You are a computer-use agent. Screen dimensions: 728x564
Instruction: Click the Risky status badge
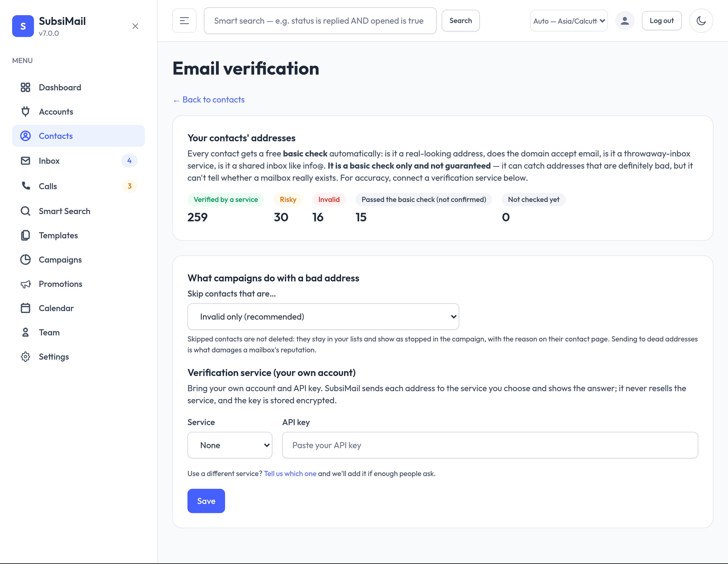click(x=288, y=199)
